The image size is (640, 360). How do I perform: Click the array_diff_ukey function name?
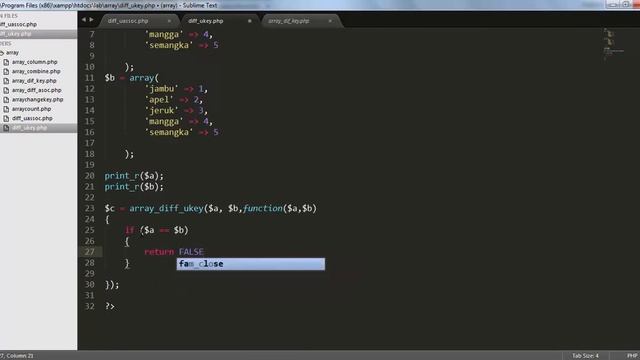[166, 209]
